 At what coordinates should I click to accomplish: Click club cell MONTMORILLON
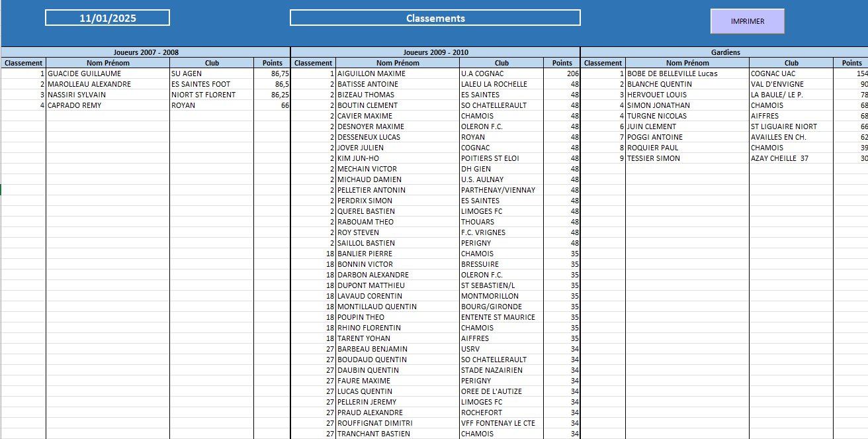coord(501,296)
